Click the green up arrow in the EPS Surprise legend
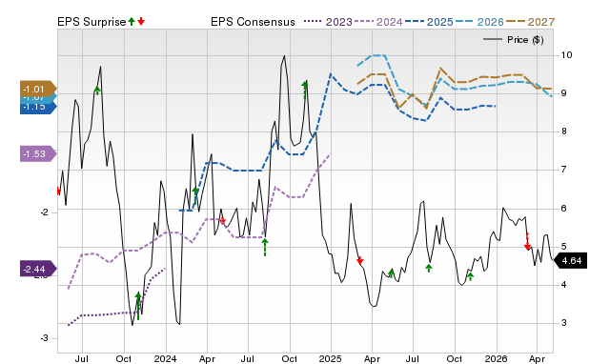 [132, 21]
